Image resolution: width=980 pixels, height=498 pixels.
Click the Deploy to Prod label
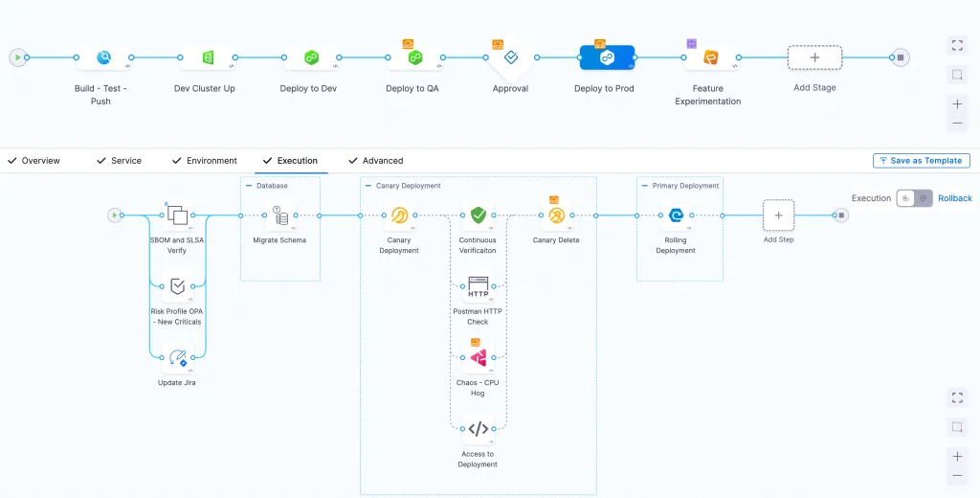[604, 89]
